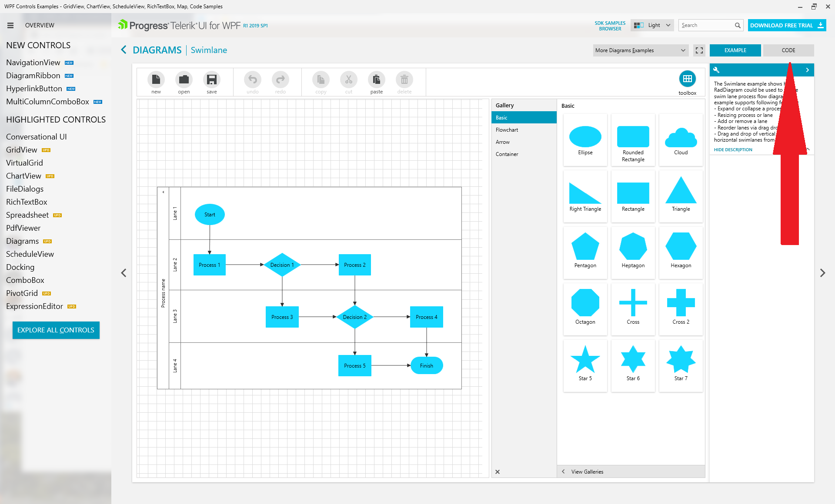Click the paste toolbar icon

(377, 80)
